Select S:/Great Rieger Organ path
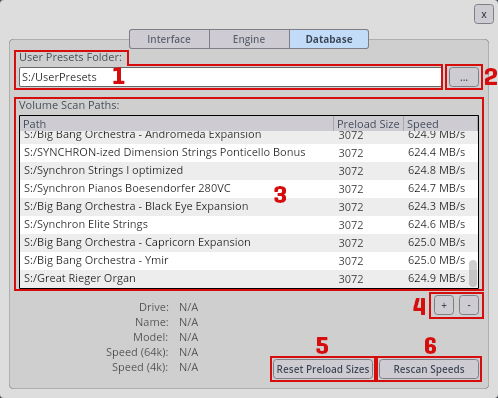This screenshot has height=398, width=498. click(x=248, y=279)
